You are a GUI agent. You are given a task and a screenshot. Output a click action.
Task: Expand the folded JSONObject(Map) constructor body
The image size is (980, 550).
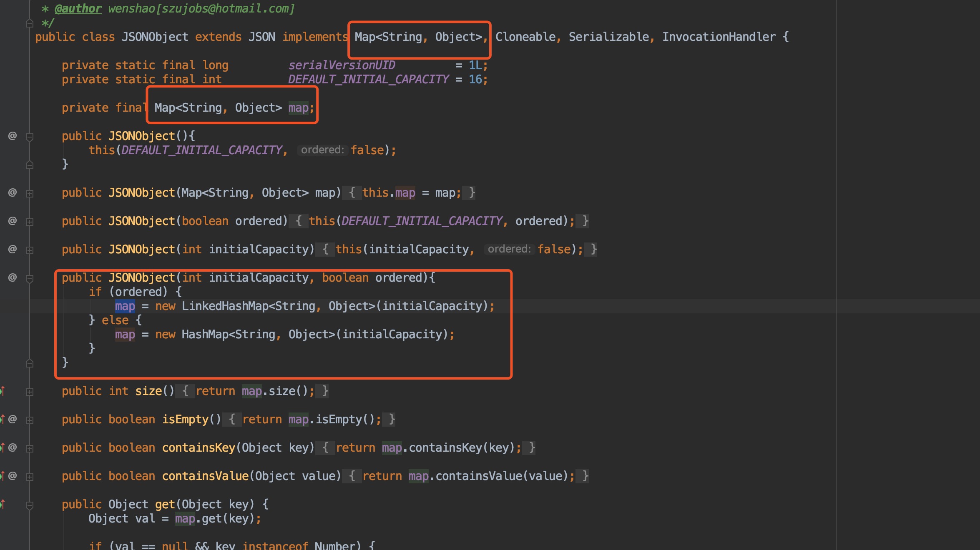30,193
